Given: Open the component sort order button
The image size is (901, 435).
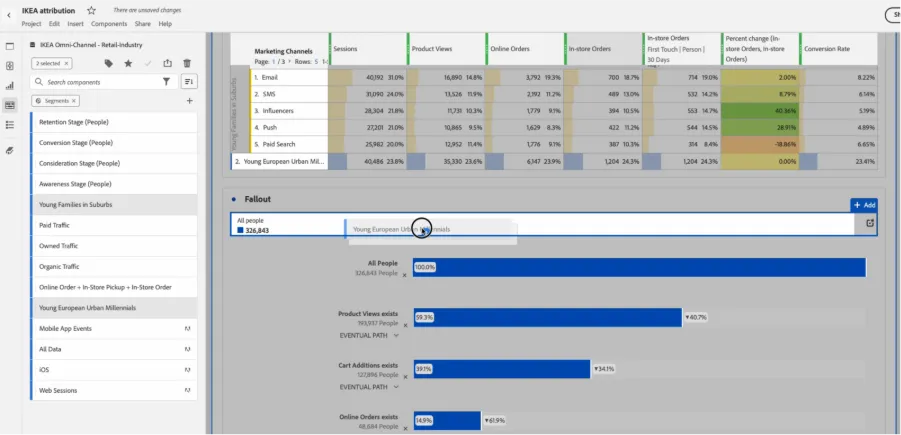Looking at the screenshot, I should pyautogui.click(x=189, y=82).
